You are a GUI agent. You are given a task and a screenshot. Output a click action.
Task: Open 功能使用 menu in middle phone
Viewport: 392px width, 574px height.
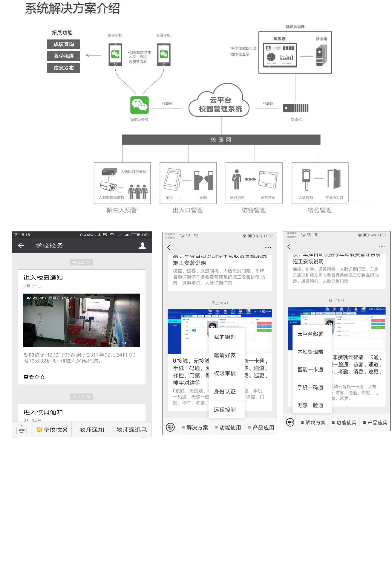click(228, 428)
